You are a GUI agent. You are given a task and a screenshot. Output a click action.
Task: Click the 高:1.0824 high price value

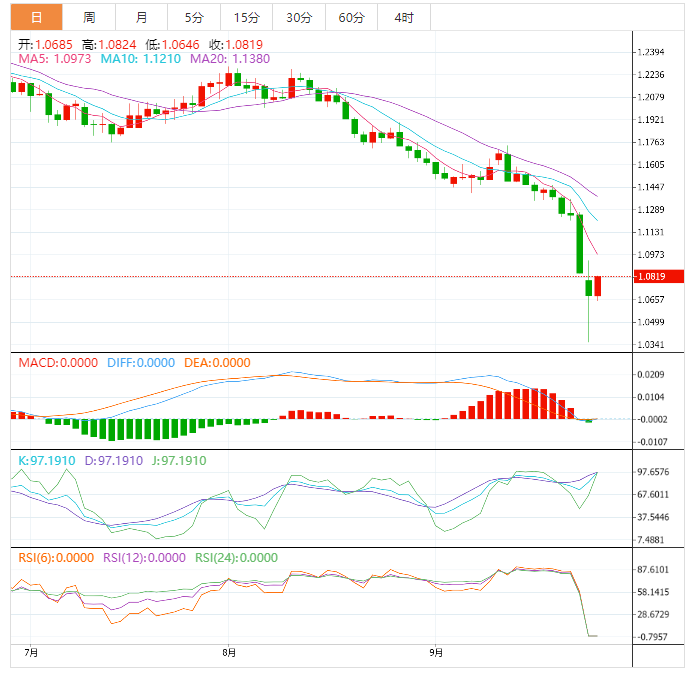[x=109, y=44]
